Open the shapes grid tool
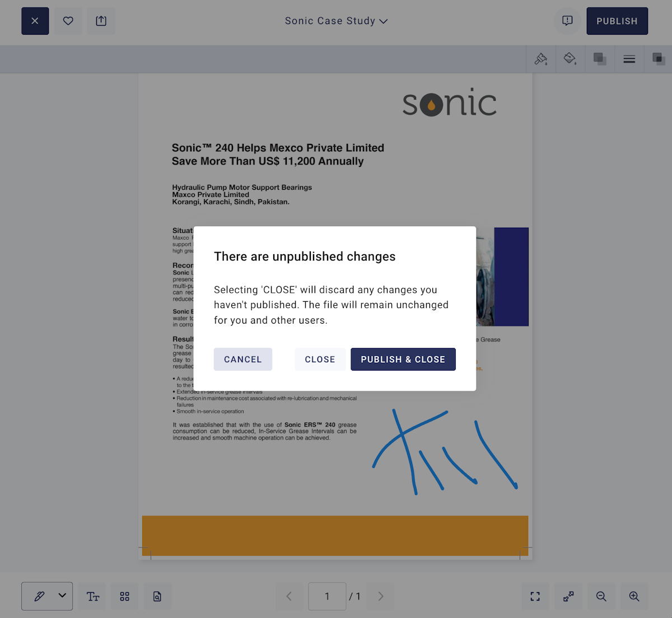The width and height of the screenshot is (672, 618). [x=125, y=597]
